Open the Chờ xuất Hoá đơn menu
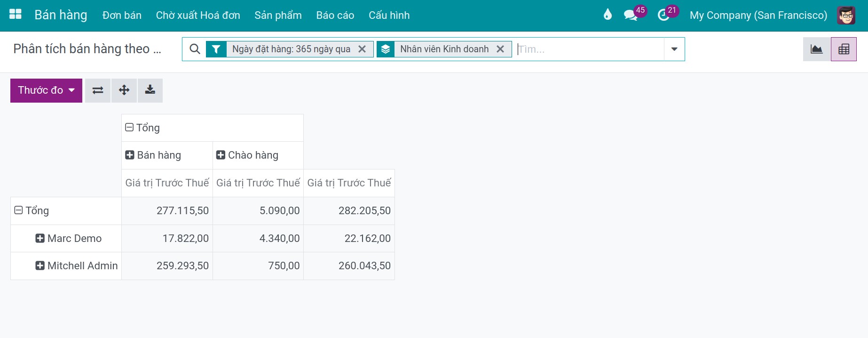The height and width of the screenshot is (338, 868). (x=198, y=15)
